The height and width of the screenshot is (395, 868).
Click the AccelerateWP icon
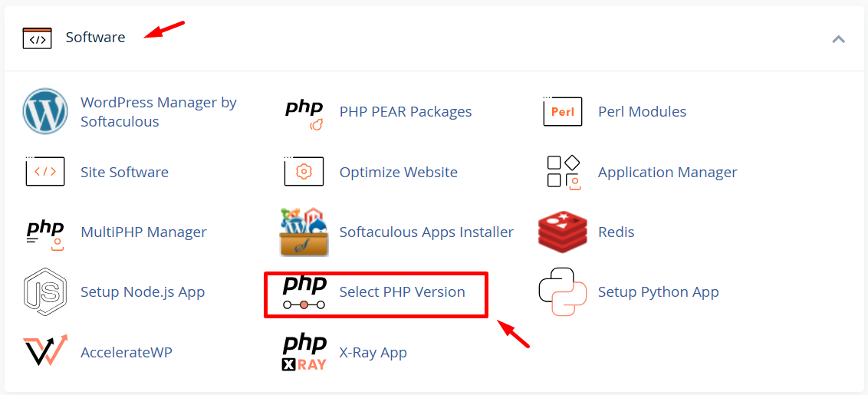click(45, 352)
